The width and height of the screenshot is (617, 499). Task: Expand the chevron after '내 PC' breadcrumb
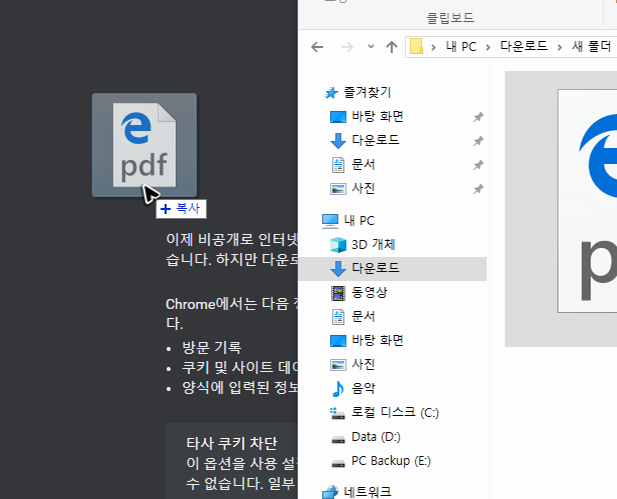[x=488, y=48]
